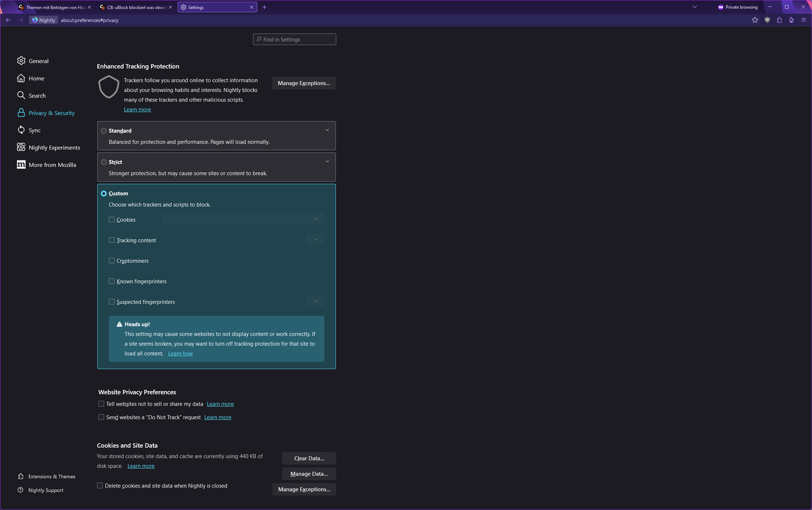Open the uBlock shield toolbar icon
Image resolution: width=812 pixels, height=510 pixels.
pyautogui.click(x=767, y=20)
